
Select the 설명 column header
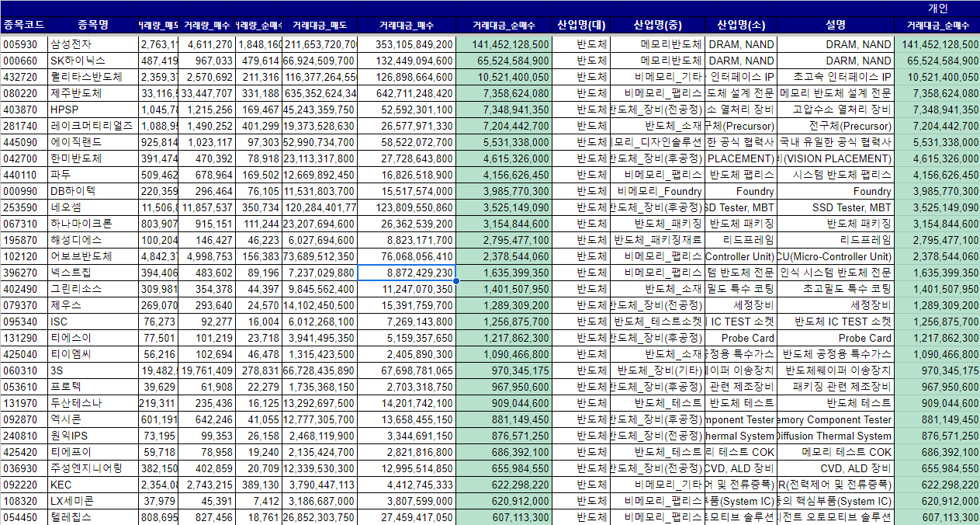[x=835, y=25]
